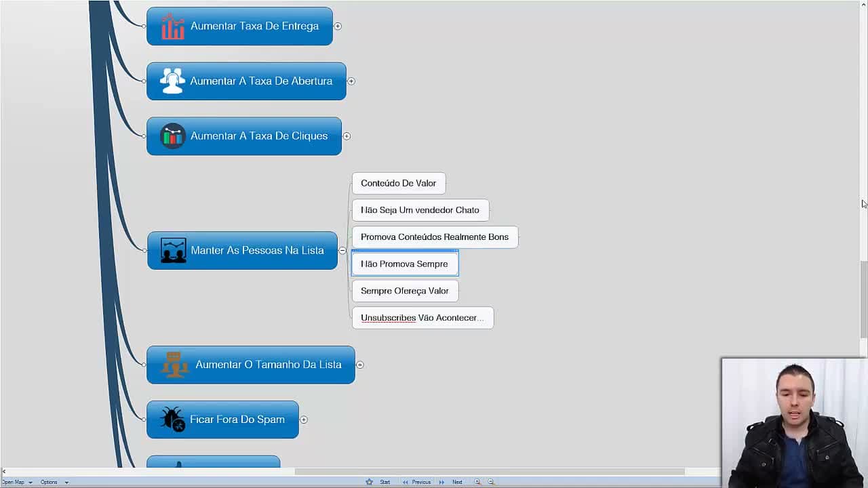Select the Ficar Fora Do Spam topic

pyautogui.click(x=222, y=420)
